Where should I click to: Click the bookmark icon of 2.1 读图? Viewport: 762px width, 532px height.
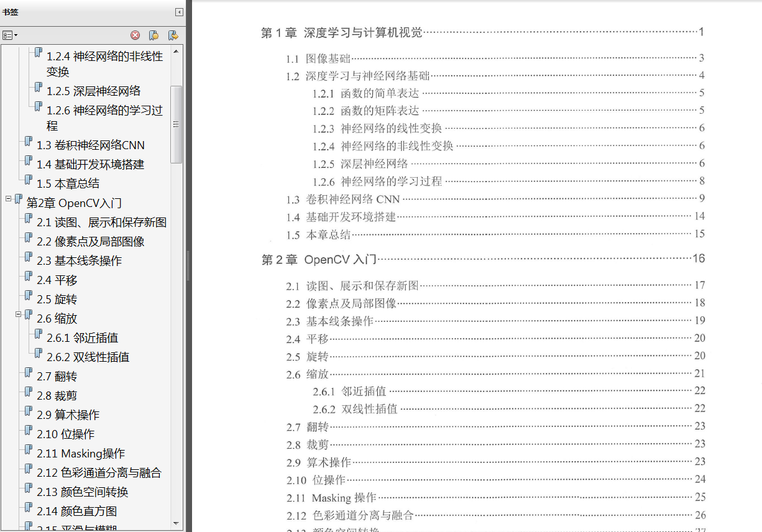click(x=29, y=219)
